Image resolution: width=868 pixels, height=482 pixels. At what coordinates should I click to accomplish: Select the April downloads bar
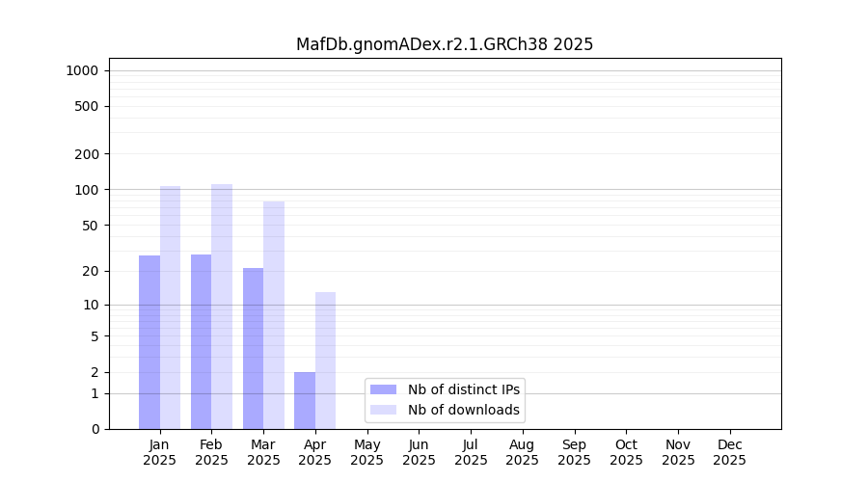point(326,361)
